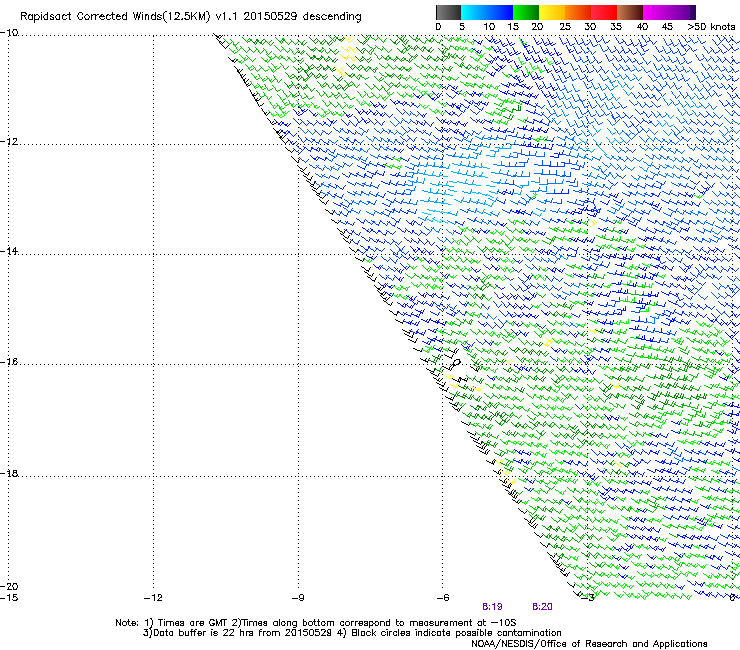The image size is (740, 650).
Task: Click the '-14' latitude axis label
Action: pos(9,252)
